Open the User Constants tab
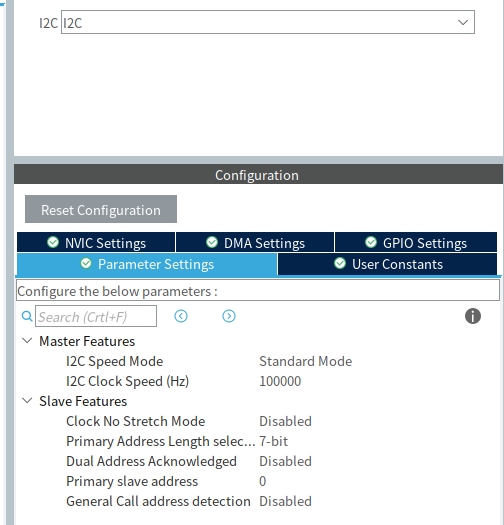 point(387,264)
